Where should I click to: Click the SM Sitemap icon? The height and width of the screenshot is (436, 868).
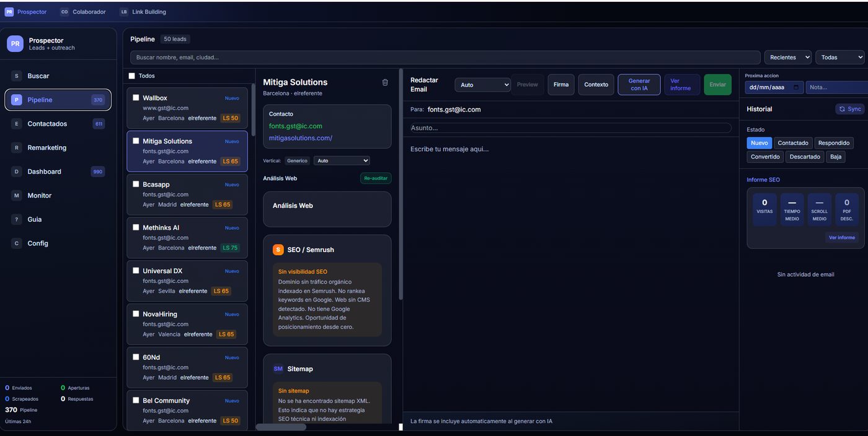click(278, 368)
